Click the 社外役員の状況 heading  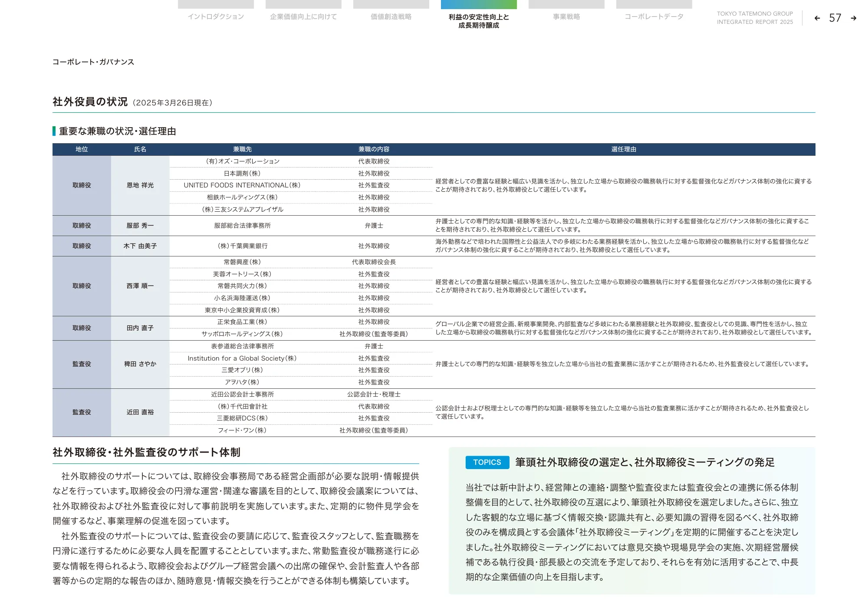coord(90,102)
